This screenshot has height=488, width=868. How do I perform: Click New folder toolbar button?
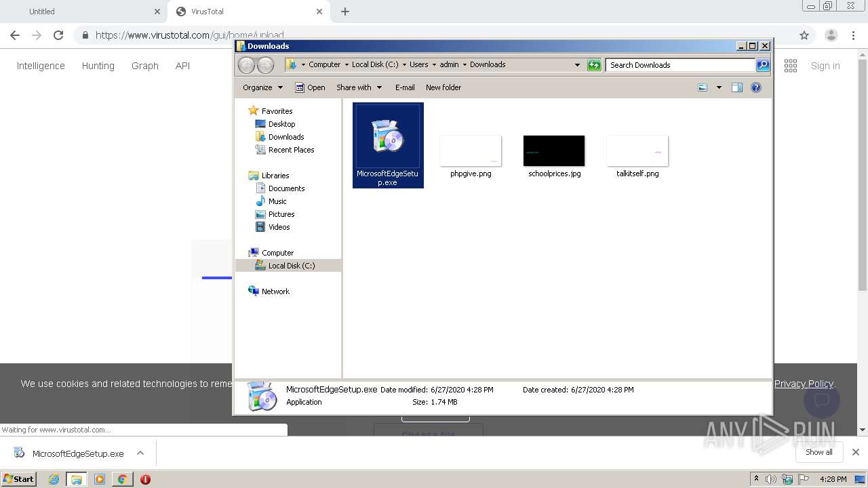pos(443,87)
